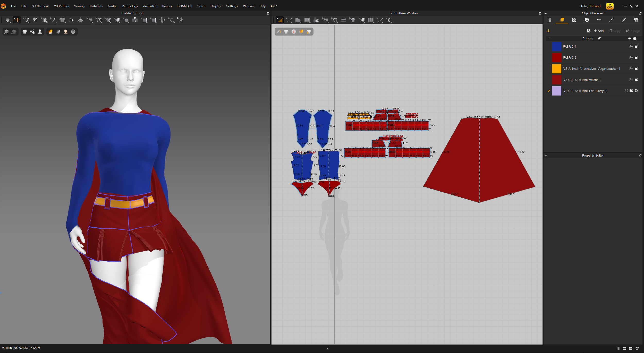The height and width of the screenshot is (353, 644).
Task: Open the Avatar menu
Action: click(x=112, y=6)
